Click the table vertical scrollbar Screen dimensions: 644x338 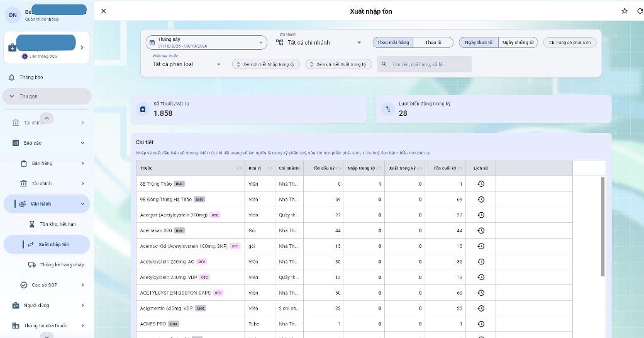[602, 227]
